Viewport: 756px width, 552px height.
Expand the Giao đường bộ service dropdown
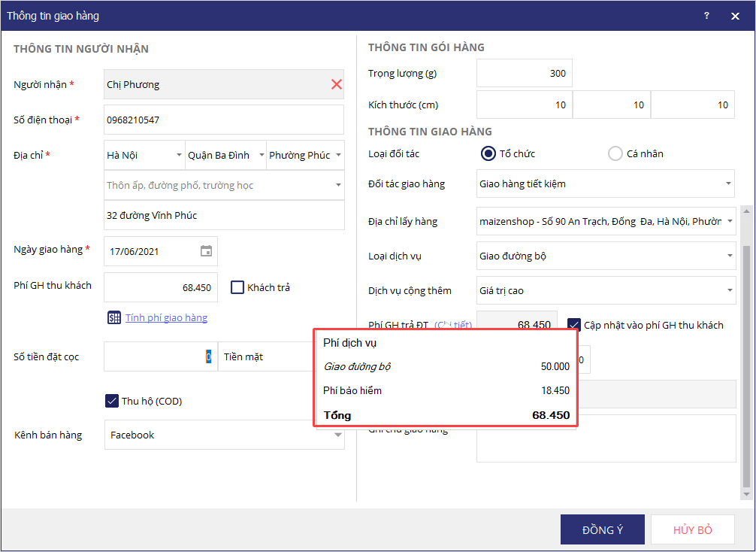click(x=606, y=256)
